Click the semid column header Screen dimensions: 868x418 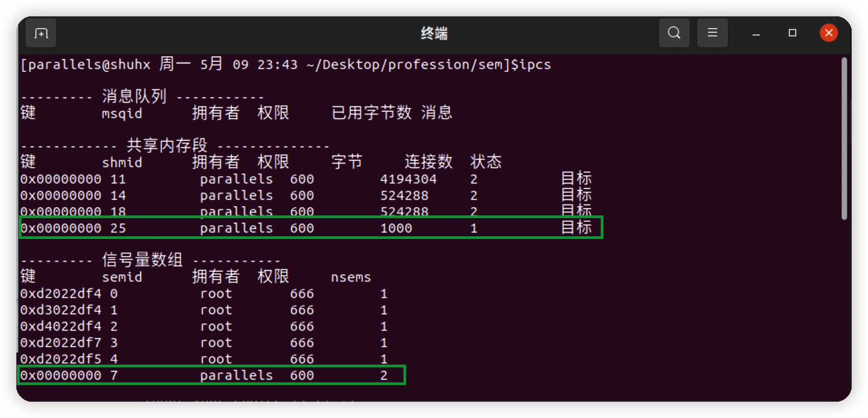(122, 277)
